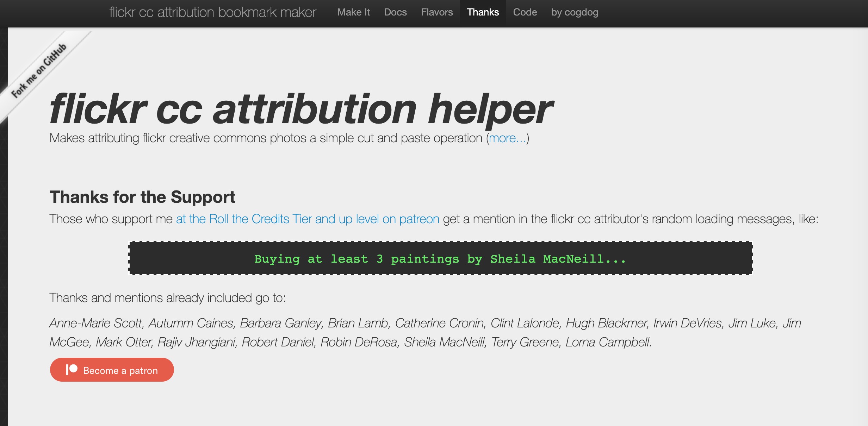Click the flickr cc attribution helper heading
Viewport: 868px width, 426px height.
coord(301,109)
